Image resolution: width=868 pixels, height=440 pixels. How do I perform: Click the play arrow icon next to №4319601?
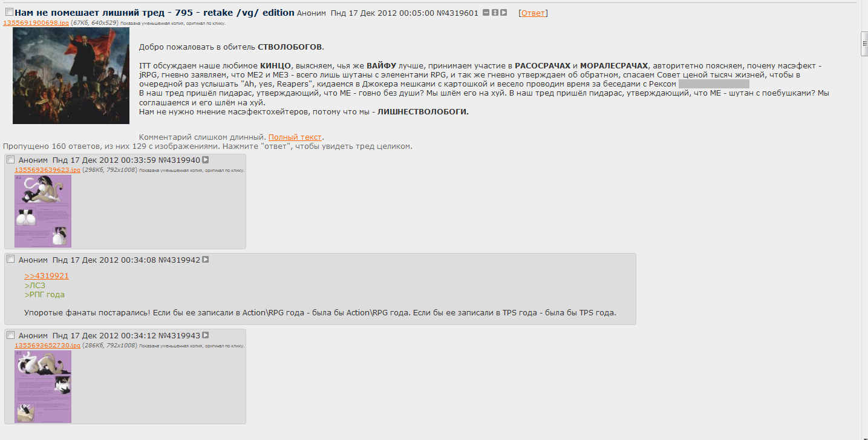click(x=503, y=13)
